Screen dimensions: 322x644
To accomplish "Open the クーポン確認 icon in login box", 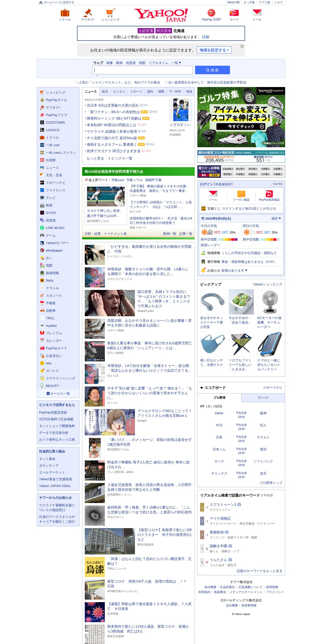I will pyautogui.click(x=241, y=194).
